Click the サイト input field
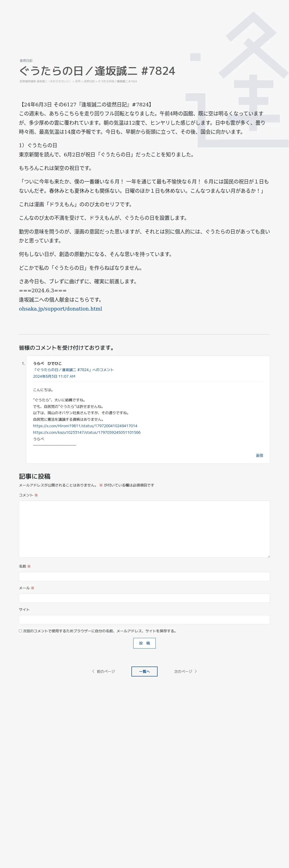 pyautogui.click(x=144, y=620)
